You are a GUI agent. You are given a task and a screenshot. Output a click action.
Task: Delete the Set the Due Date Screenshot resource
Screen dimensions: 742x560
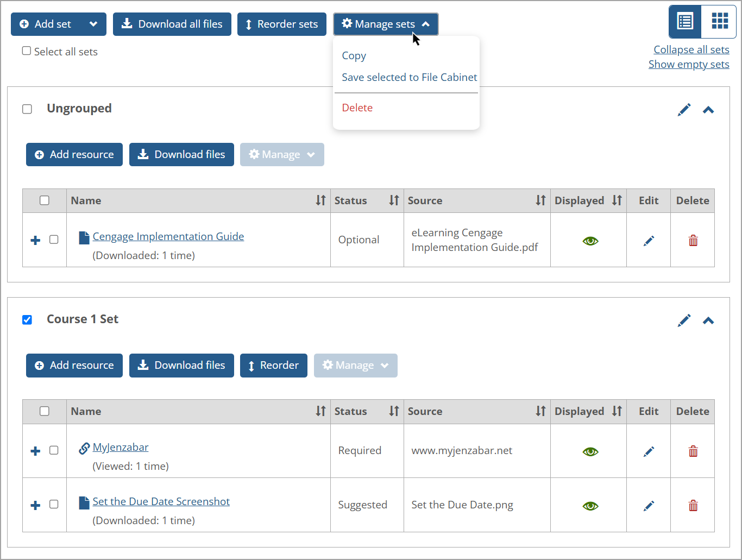(x=693, y=505)
